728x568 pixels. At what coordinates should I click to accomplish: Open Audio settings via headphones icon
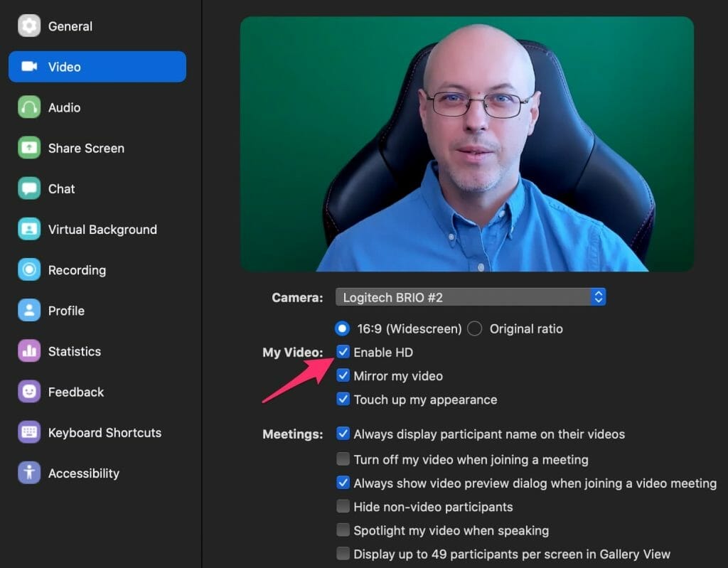coord(29,107)
